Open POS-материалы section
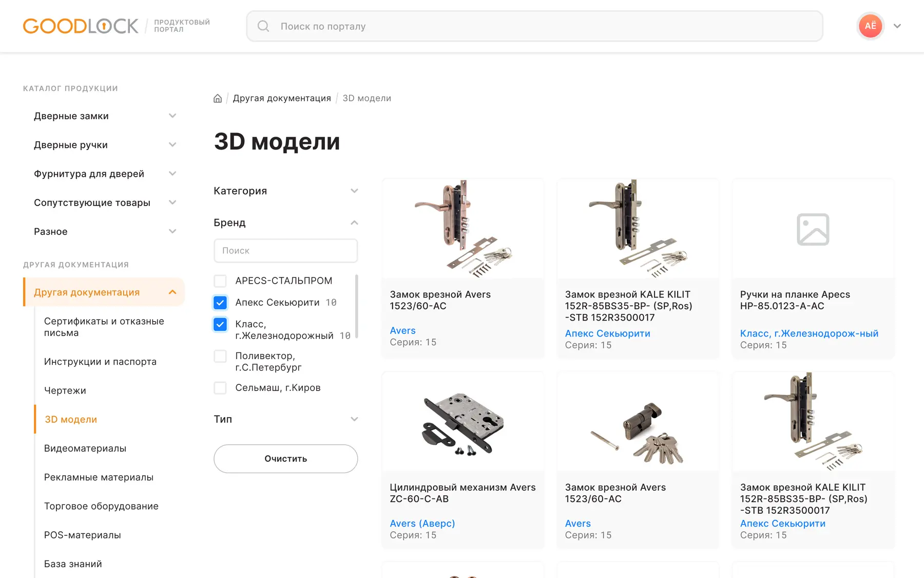 tap(83, 535)
